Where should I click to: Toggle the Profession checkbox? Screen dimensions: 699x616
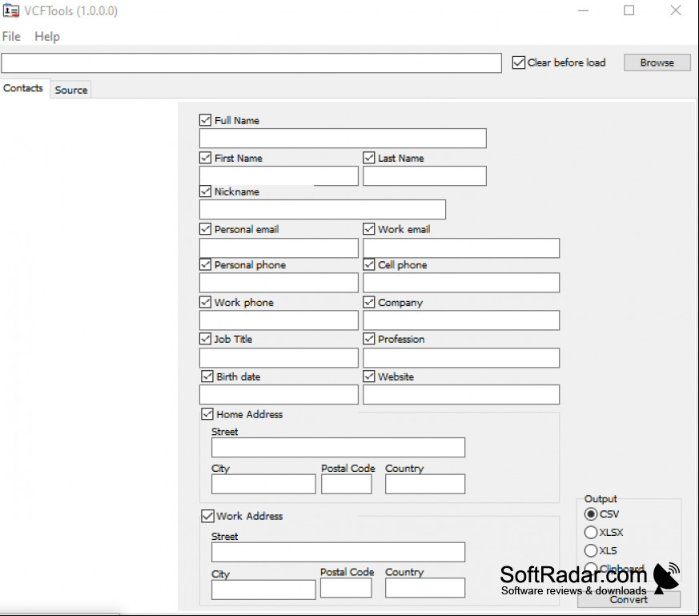[x=368, y=339]
